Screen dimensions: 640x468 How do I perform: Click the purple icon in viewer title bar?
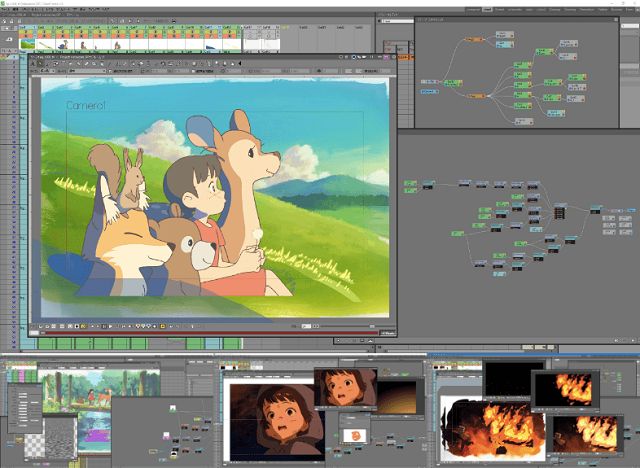pos(386,57)
